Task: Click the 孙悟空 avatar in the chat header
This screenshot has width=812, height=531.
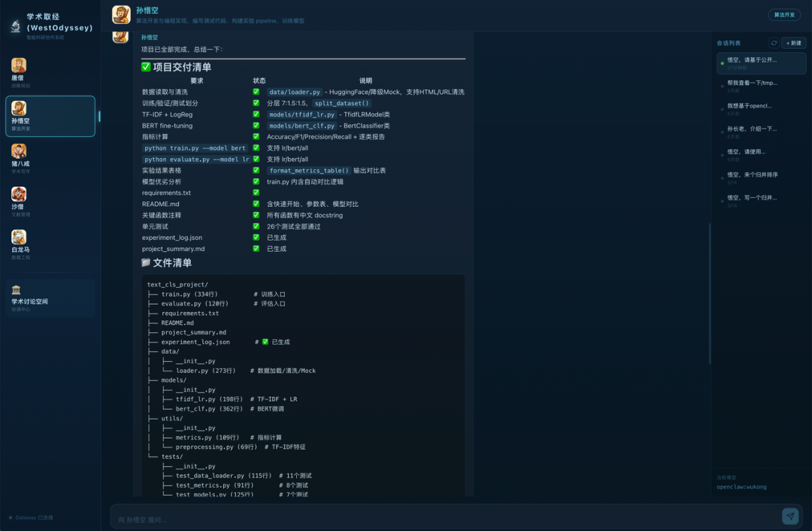Action: tap(121, 14)
